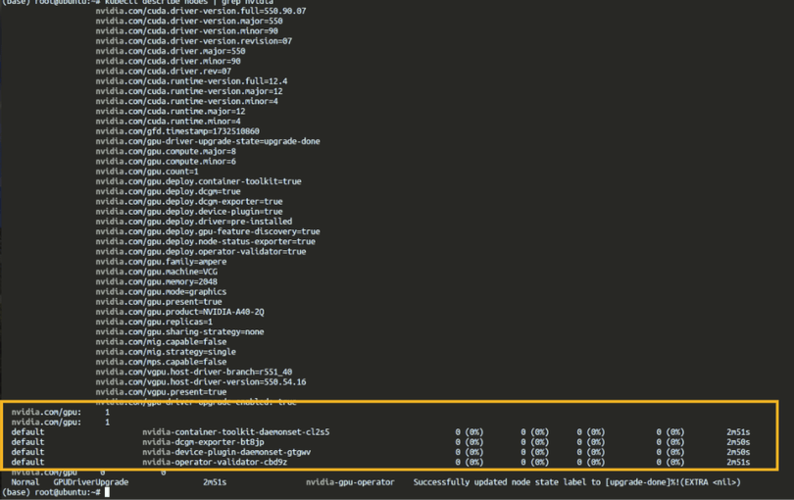The width and height of the screenshot is (794, 500).
Task: Click the gpu.deploy.node-status-exporter=true line
Action: click(205, 242)
